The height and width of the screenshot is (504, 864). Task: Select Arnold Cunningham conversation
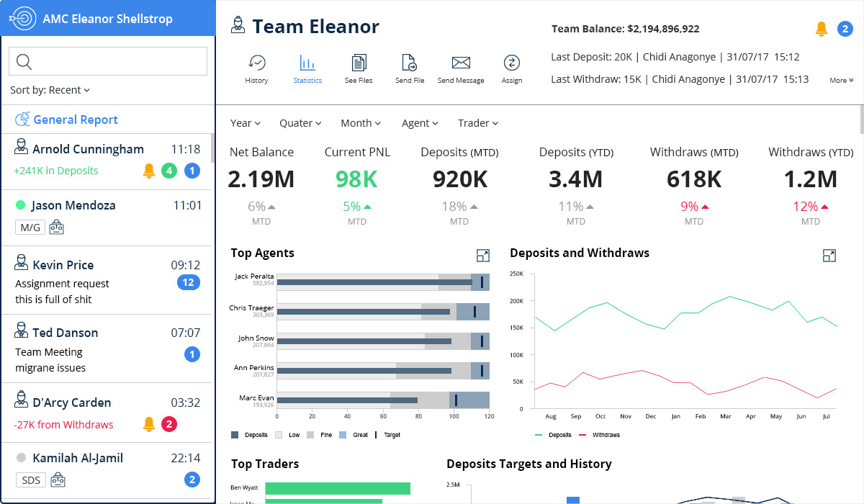coord(88,150)
